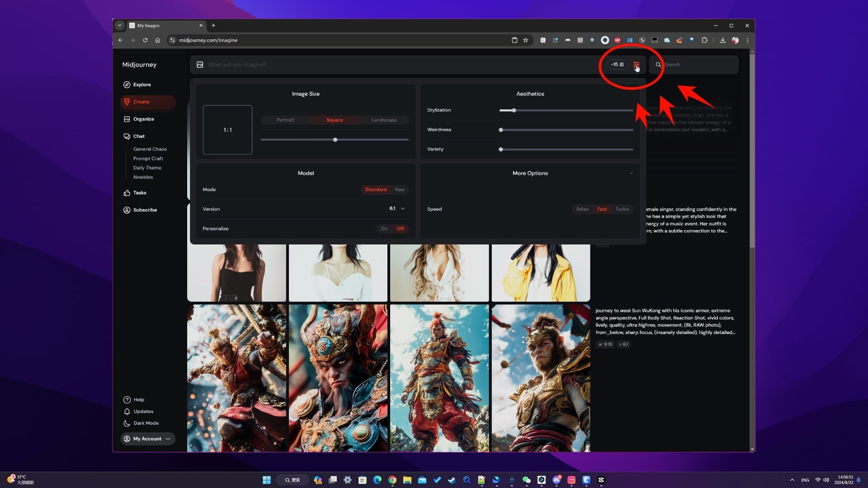Screen dimensions: 868x488
Task: Click the Help question mark icon
Action: pyautogui.click(x=127, y=400)
